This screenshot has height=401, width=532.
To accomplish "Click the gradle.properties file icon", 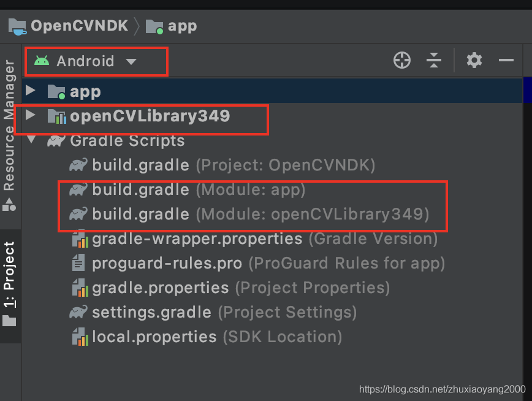I will (x=80, y=288).
